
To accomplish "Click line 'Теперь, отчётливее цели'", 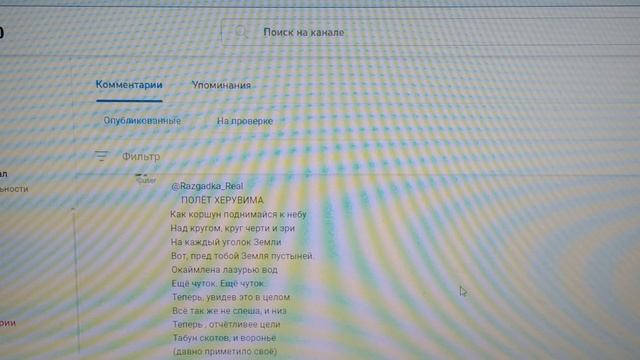I will tap(226, 324).
